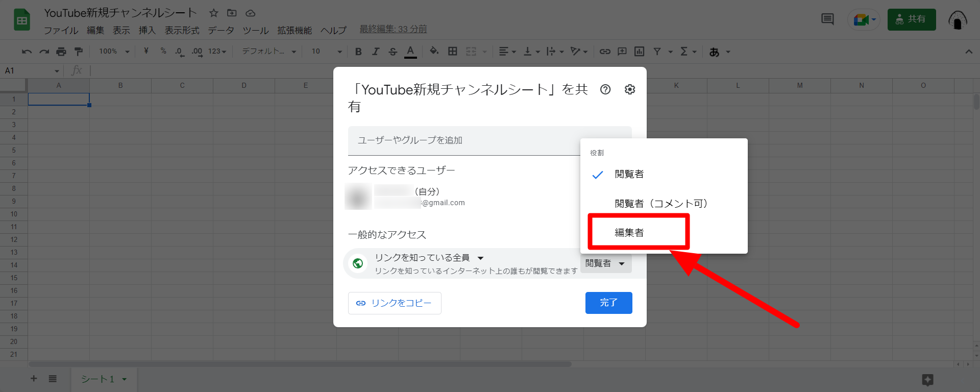
Task: Star the YouTube新規チャンネルシート document
Action: [214, 13]
